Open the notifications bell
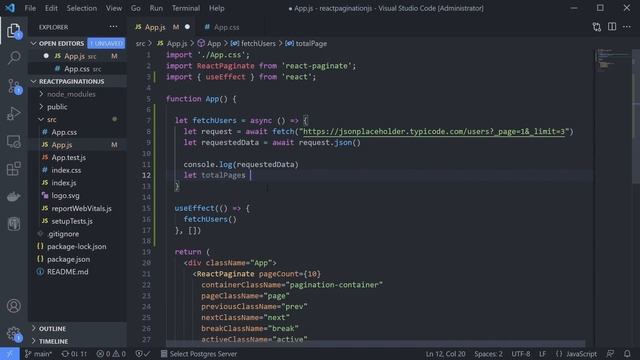The image size is (640, 360). point(627,354)
